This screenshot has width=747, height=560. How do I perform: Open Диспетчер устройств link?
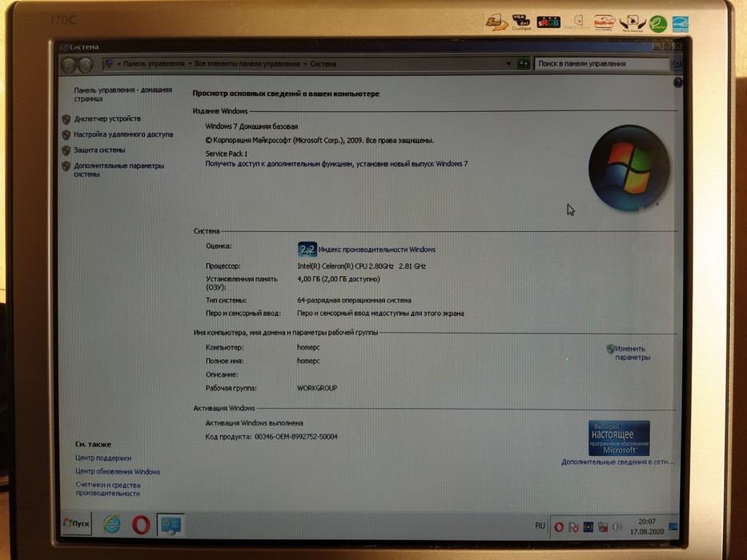click(107, 118)
